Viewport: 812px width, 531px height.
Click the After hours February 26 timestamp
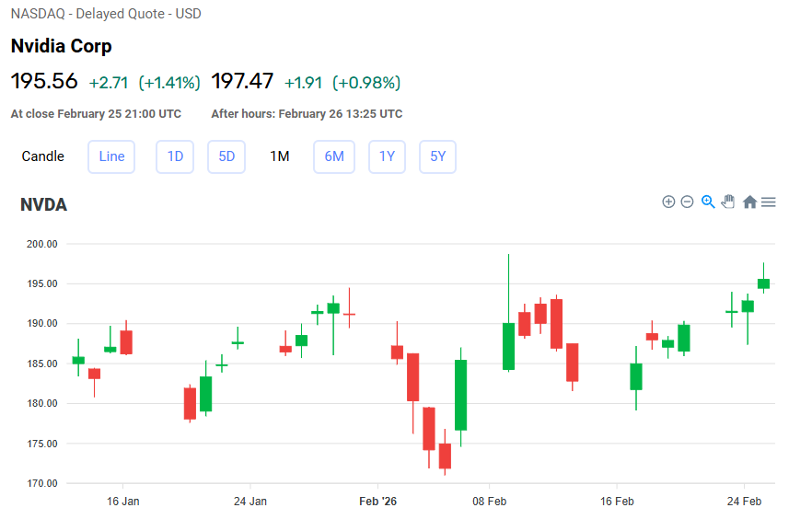point(307,114)
